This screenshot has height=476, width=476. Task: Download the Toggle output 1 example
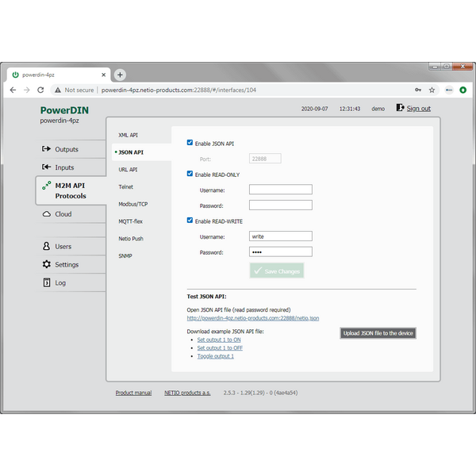[215, 356]
